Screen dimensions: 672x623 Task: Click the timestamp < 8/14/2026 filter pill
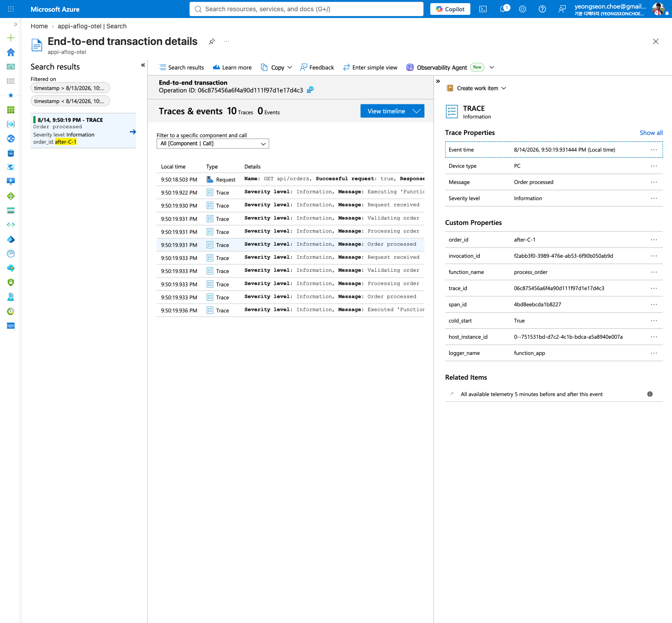(x=70, y=101)
